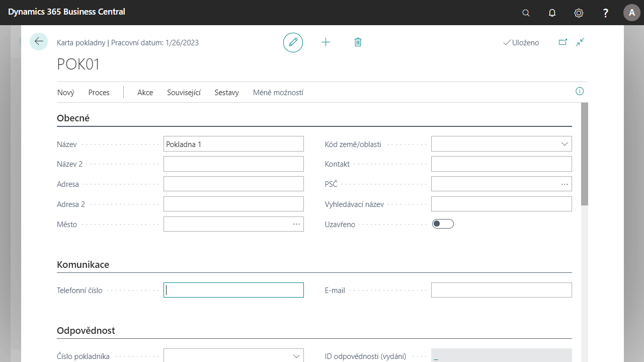The image size is (644, 362).
Task: Delete the record with trash icon
Action: tap(358, 42)
